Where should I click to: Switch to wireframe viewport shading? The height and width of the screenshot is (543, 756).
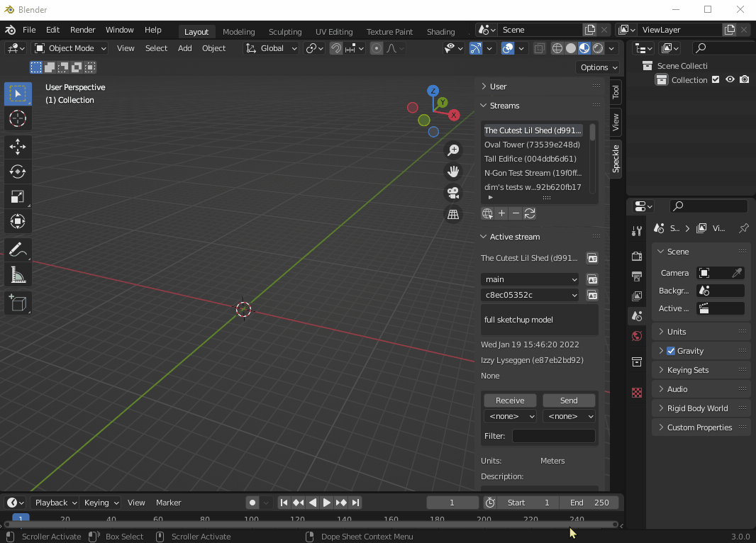[557, 48]
